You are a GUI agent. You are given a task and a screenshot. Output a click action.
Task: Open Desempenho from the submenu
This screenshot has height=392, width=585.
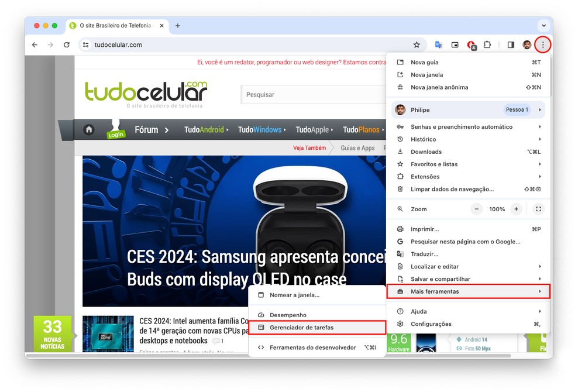pos(316,315)
